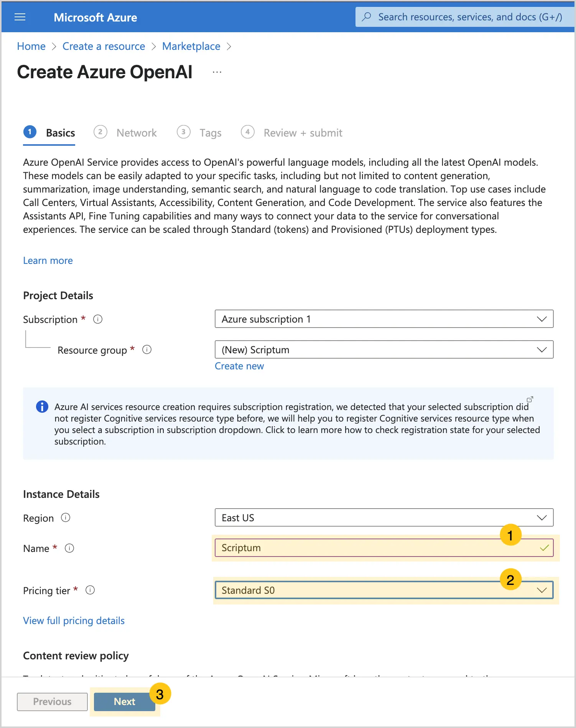Select the Basics tab
Image resolution: width=576 pixels, height=728 pixels.
49,133
